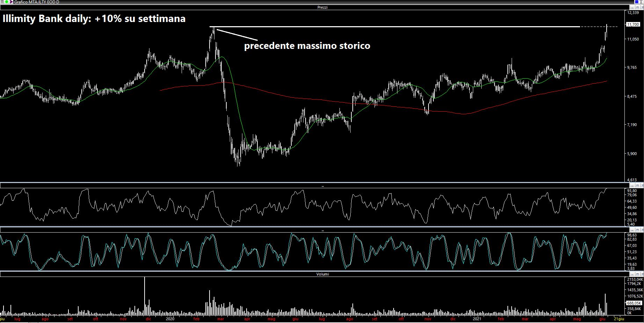The image size is (644, 323).
Task: Click the 4,613 price axis value
Action: (632, 180)
